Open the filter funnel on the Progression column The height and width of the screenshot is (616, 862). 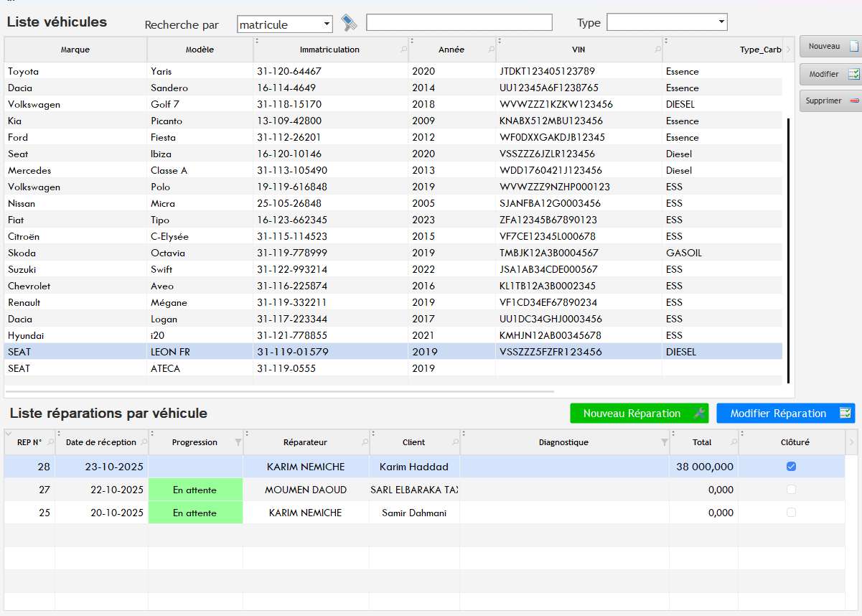tap(238, 442)
